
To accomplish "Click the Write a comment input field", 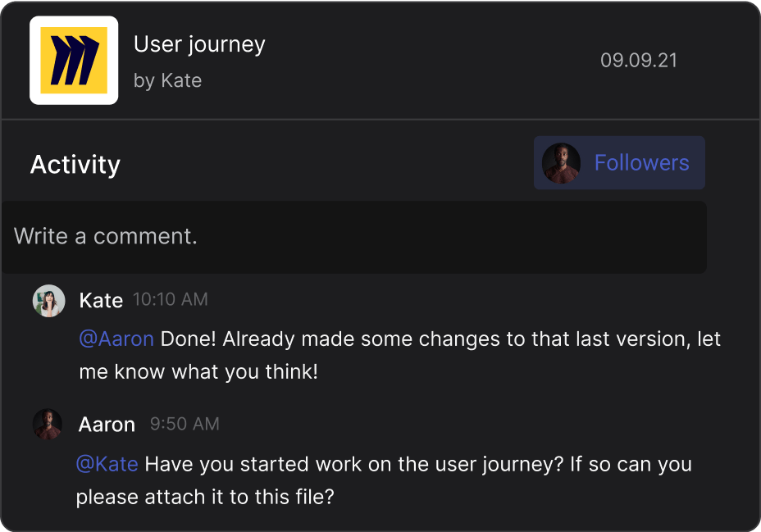I will pyautogui.click(x=353, y=237).
